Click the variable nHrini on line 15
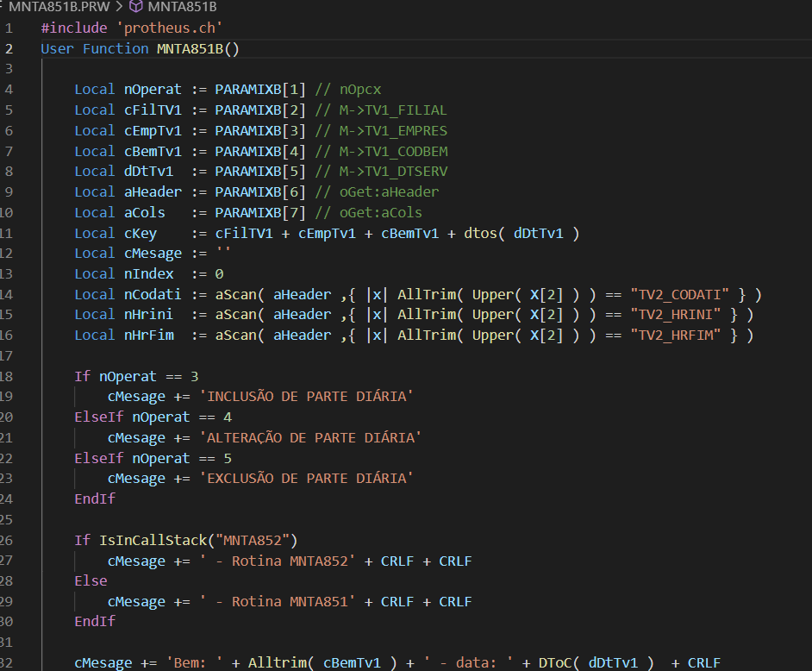Viewport: 812px width, 671px height. [x=148, y=315]
